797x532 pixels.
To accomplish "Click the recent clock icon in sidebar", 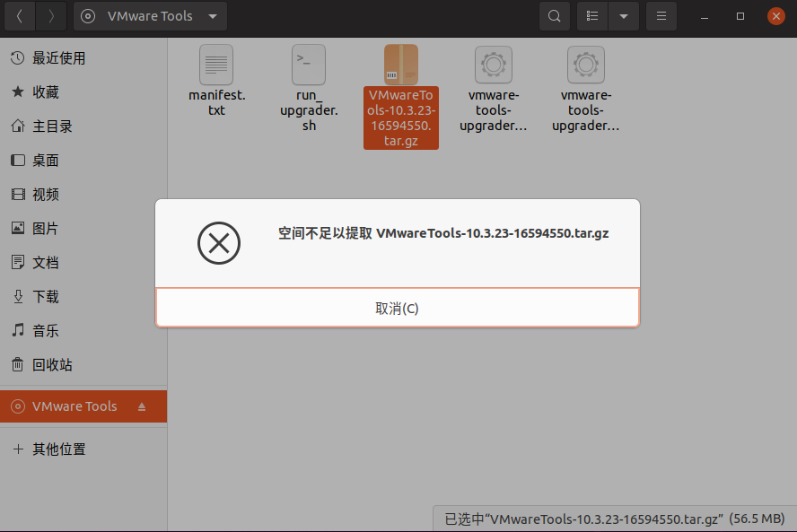I will click(x=18, y=58).
